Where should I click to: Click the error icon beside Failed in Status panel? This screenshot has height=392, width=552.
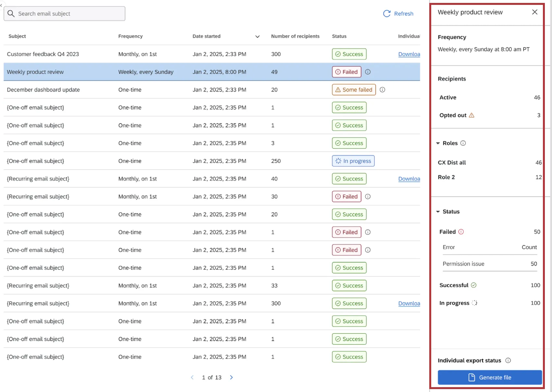pyautogui.click(x=461, y=232)
